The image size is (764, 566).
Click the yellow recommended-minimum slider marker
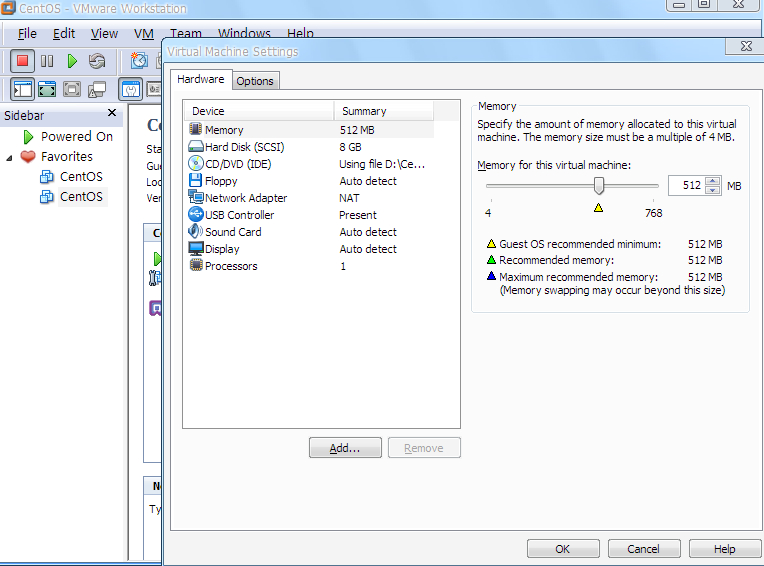[x=598, y=208]
